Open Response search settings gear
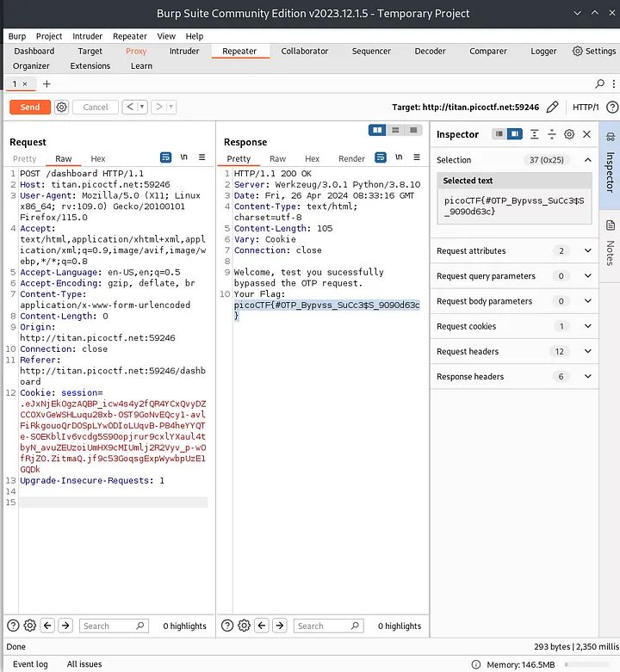Viewport: 620px width, 672px height. pyautogui.click(x=244, y=626)
